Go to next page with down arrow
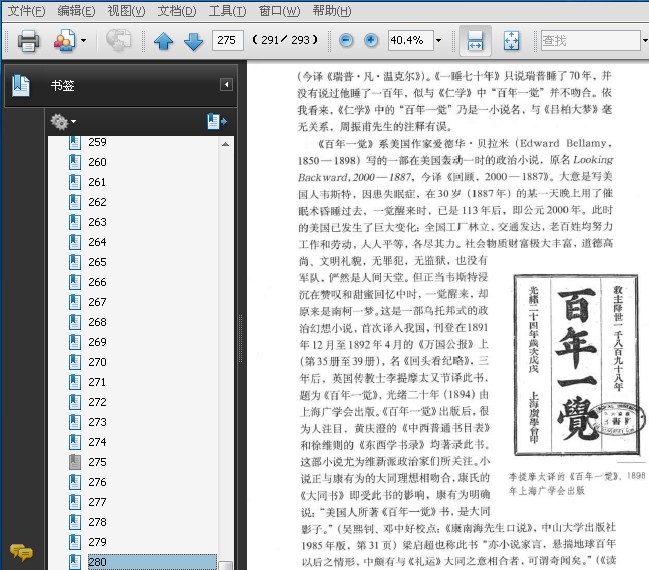The height and width of the screenshot is (570, 649). 193,41
